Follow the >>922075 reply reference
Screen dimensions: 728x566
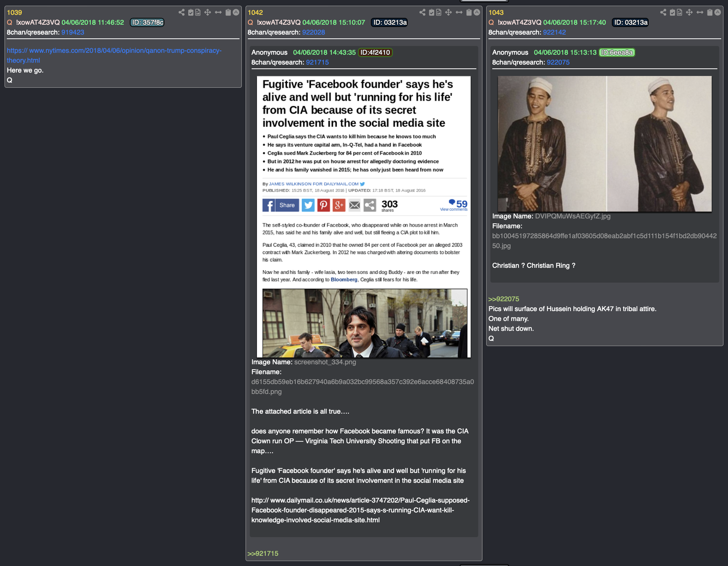[504, 299]
